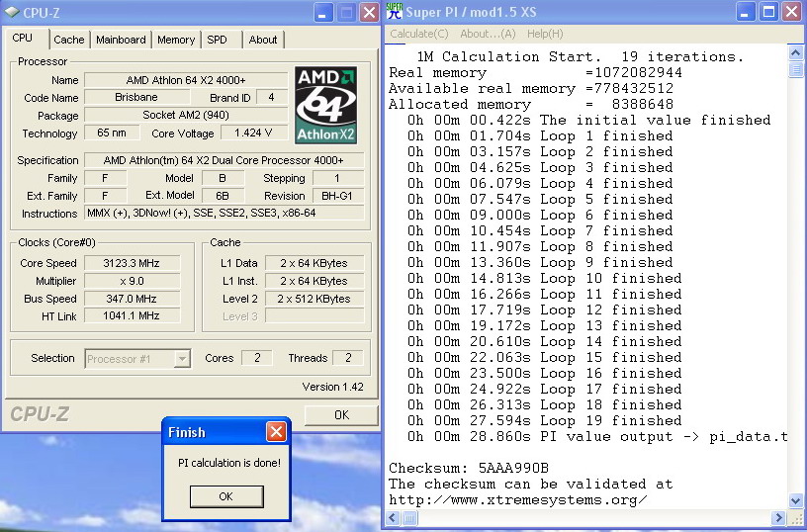Click the horizontal scroll left arrow

[x=394, y=517]
